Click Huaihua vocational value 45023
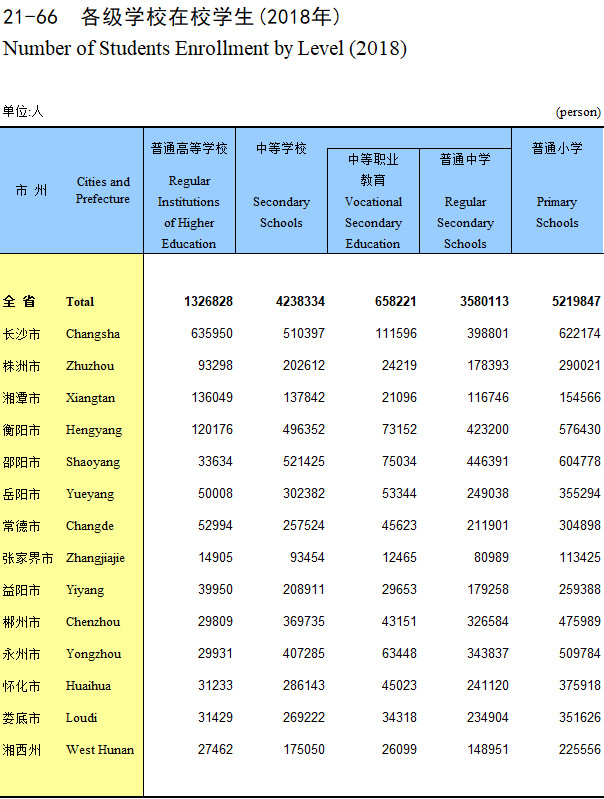The width and height of the screenshot is (604, 799). [399, 685]
